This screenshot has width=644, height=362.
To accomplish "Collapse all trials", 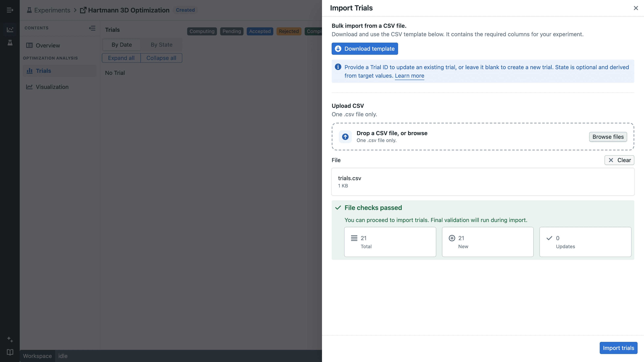I will click(161, 58).
